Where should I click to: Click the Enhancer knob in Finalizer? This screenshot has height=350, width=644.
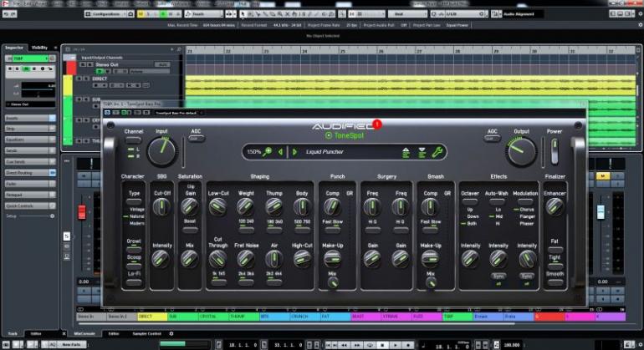point(555,207)
